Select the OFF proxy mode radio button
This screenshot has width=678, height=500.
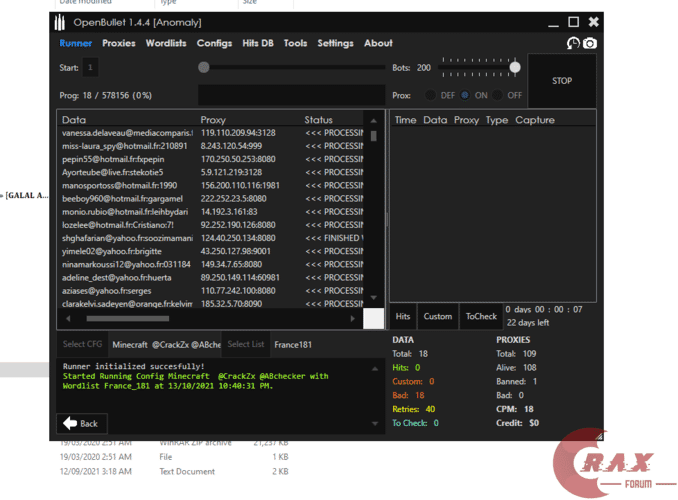499,95
